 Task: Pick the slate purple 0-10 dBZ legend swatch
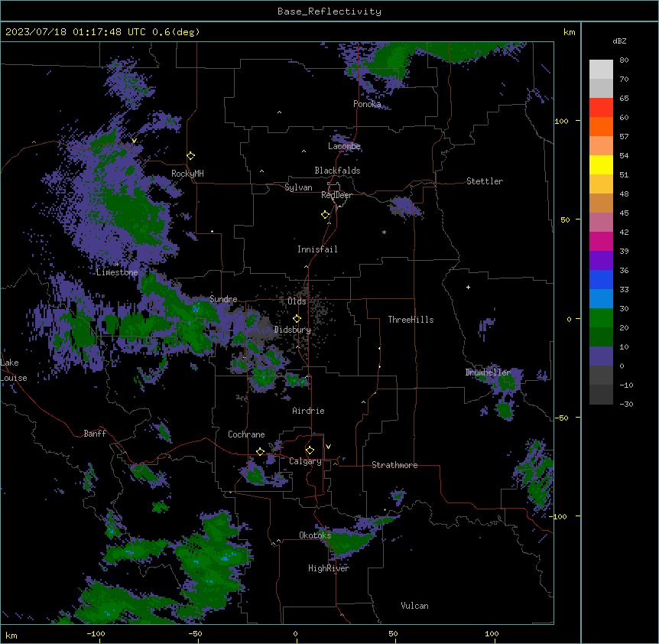pos(601,356)
